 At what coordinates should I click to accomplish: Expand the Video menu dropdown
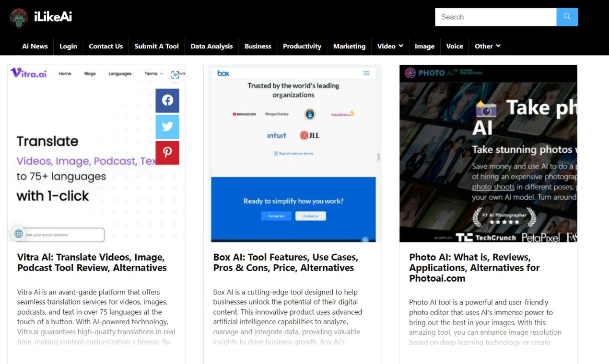(x=390, y=46)
